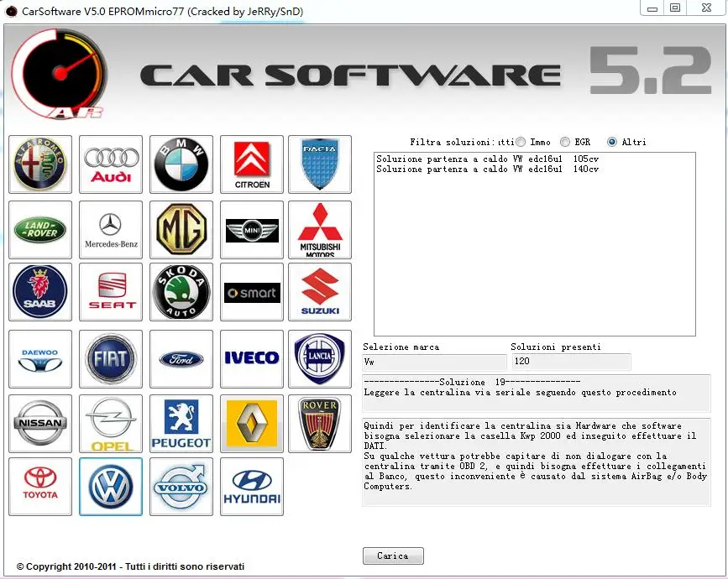Viewport: 728px width, 579px height.
Task: Click the Selezione marca field
Action: coord(434,362)
